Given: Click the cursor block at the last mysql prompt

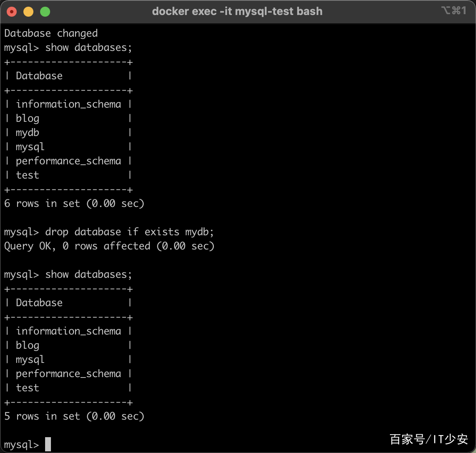Looking at the screenshot, I should [48, 444].
